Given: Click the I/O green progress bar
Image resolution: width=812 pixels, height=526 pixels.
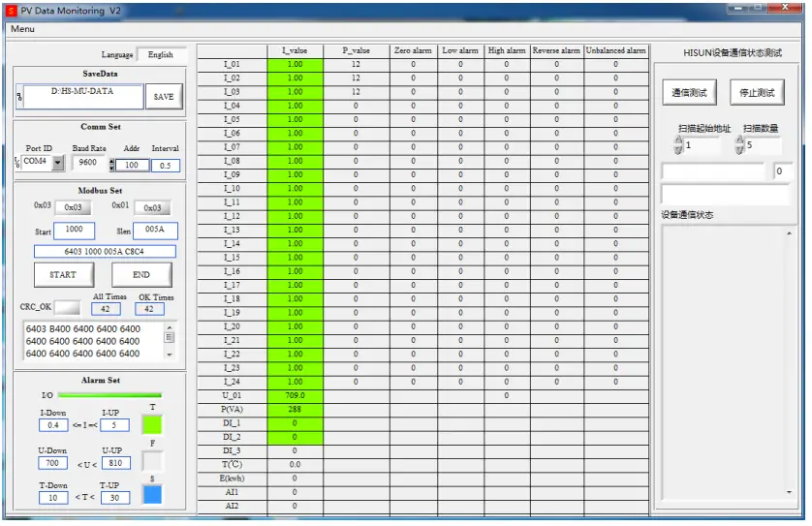Looking at the screenshot, I should point(109,395).
